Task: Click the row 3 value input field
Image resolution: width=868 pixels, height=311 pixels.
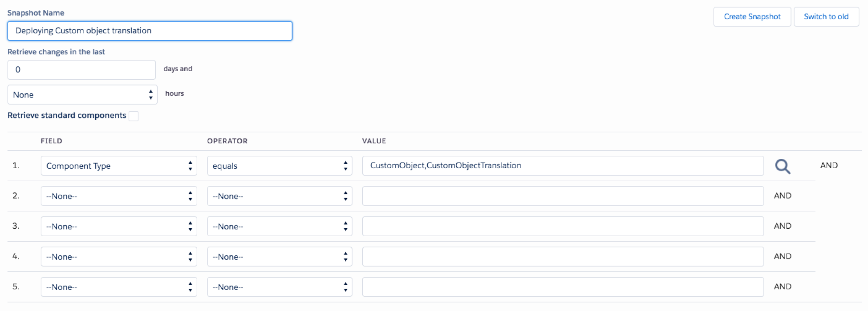Action: coord(563,226)
